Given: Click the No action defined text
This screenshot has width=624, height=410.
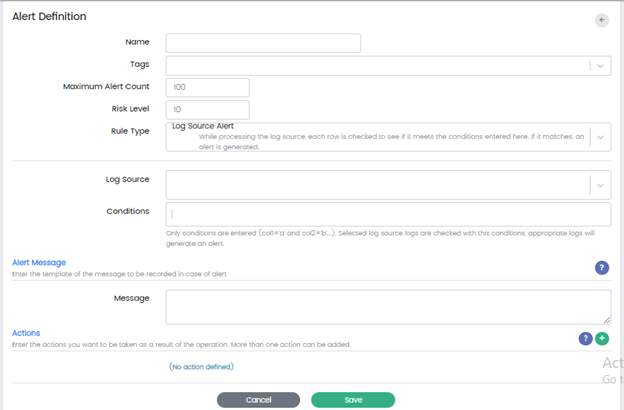Looking at the screenshot, I should 201,367.
